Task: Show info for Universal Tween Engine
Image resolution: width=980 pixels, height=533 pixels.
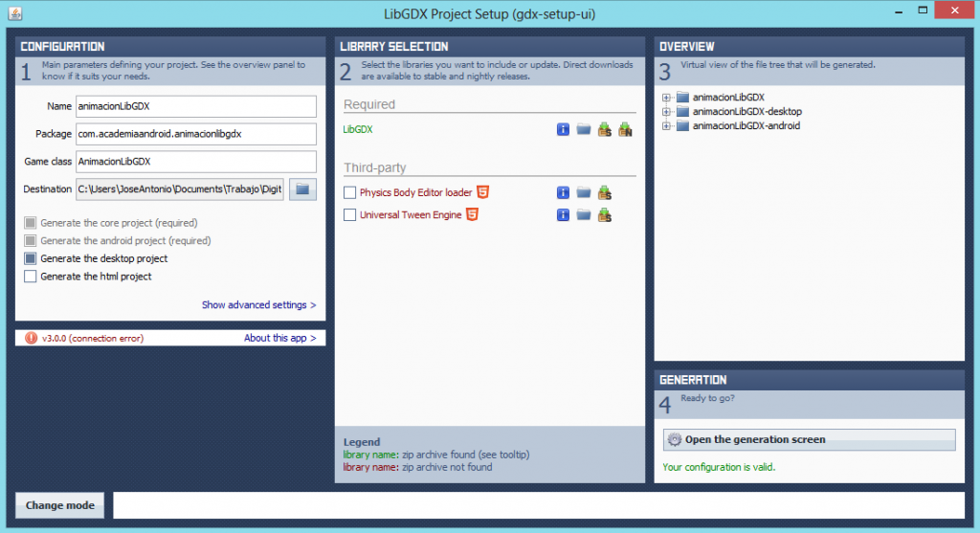Action: pos(563,215)
